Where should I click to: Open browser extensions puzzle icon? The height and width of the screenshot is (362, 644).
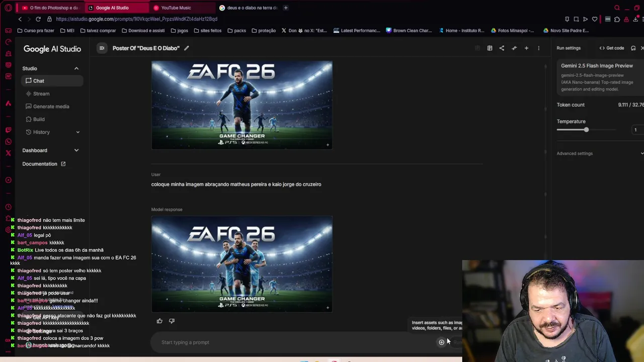point(617,19)
